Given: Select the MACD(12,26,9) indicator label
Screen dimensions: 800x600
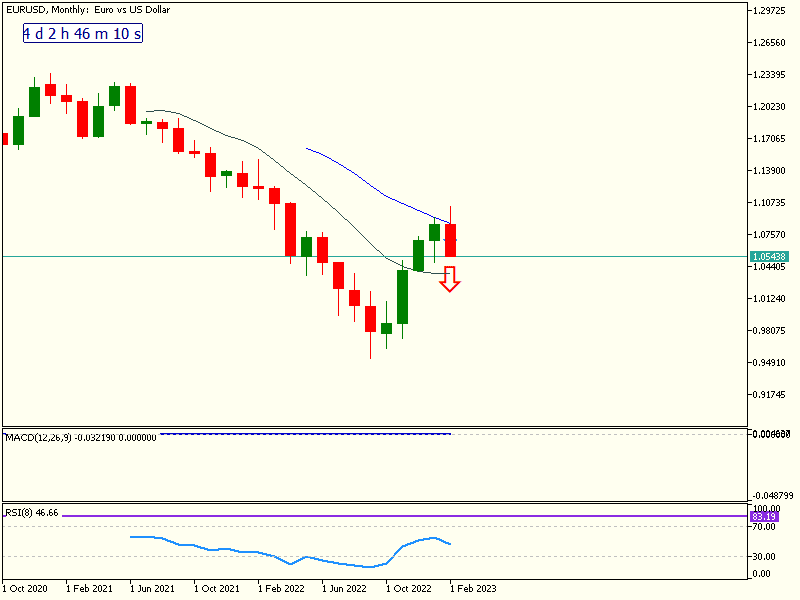Looking at the screenshot, I should pyautogui.click(x=81, y=438).
